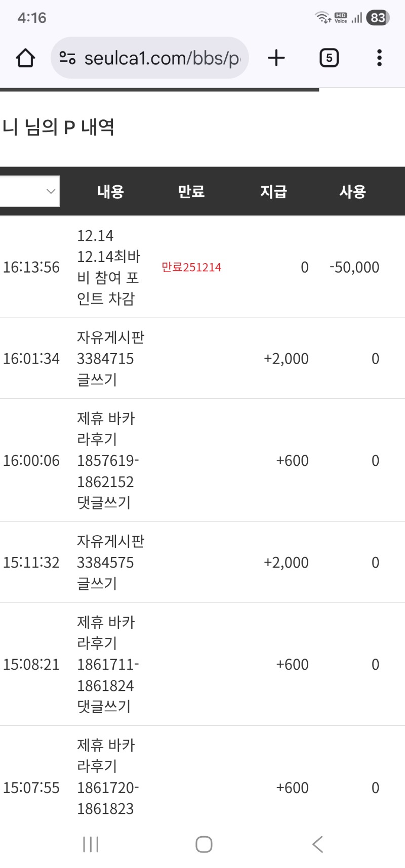Screen dimensions: 405x868
Task: Select the 만료 column header
Action: [x=191, y=192]
